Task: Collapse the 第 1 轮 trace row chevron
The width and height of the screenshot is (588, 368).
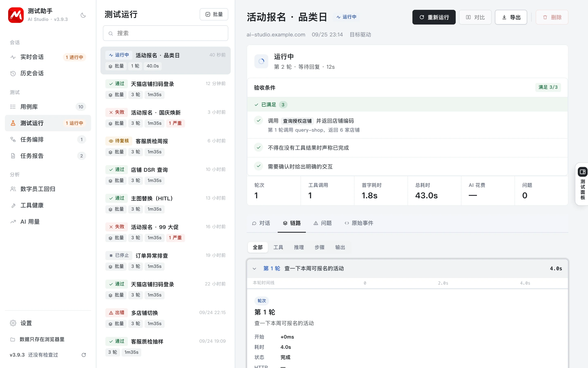Action: pyautogui.click(x=254, y=269)
